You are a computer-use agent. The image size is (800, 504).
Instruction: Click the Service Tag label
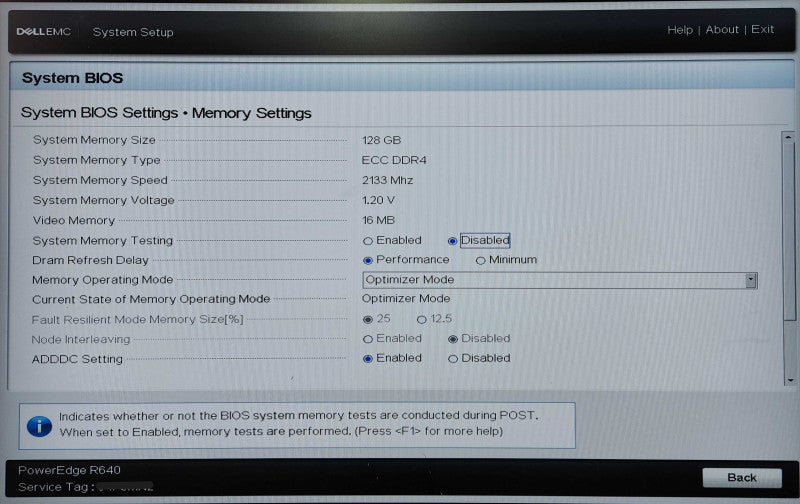(x=56, y=487)
